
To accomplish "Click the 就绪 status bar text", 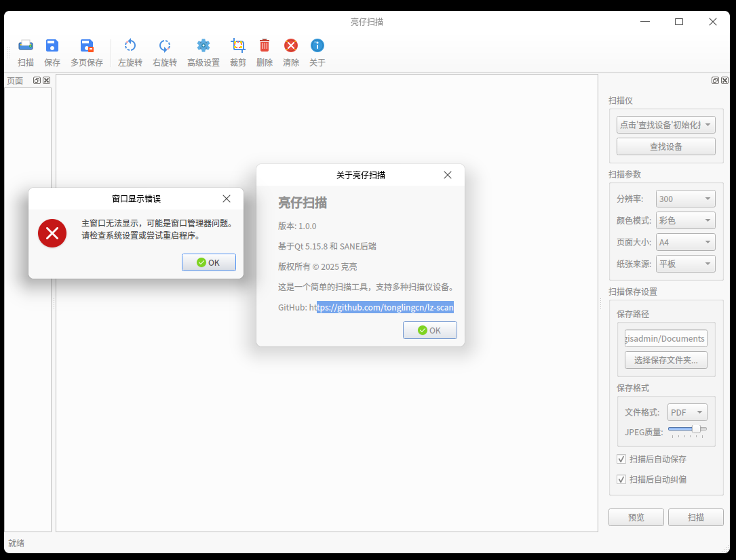I will click(16, 543).
